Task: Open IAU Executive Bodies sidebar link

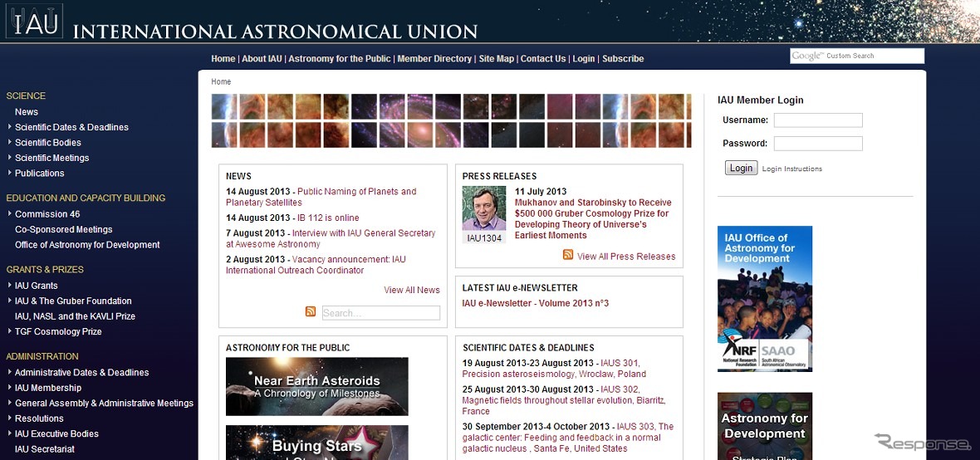Action: click(x=56, y=433)
